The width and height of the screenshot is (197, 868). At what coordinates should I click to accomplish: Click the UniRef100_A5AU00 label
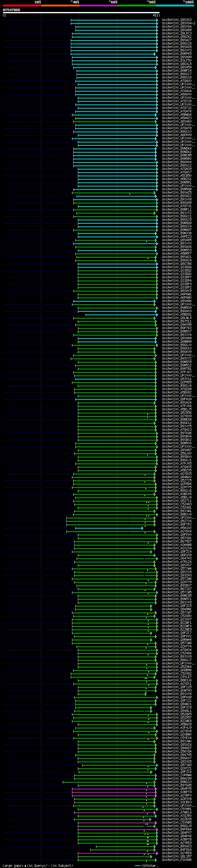pyautogui.click(x=177, y=94)
